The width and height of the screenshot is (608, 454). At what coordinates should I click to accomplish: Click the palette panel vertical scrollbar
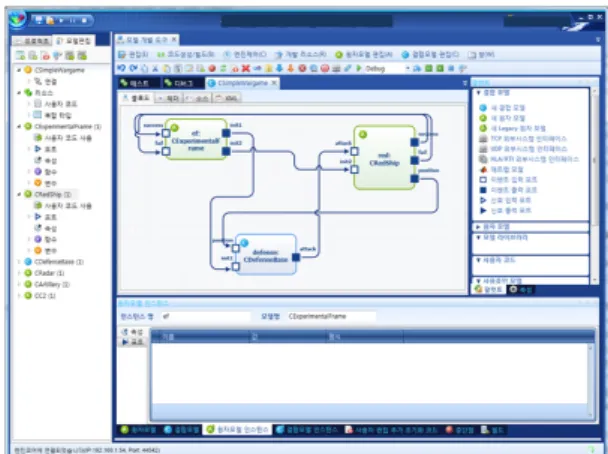(x=594, y=186)
